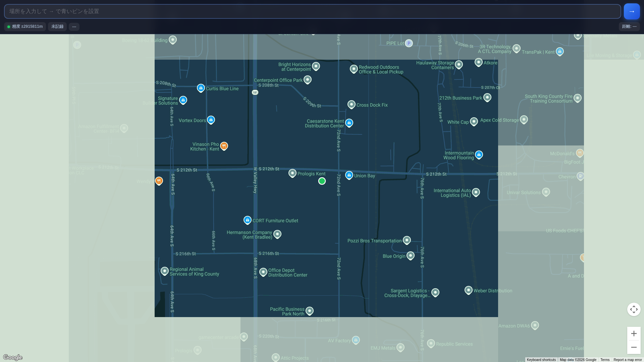The height and width of the screenshot is (362, 644).
Task: Select the Intermountain Wood Flooring pin
Action: click(479, 155)
